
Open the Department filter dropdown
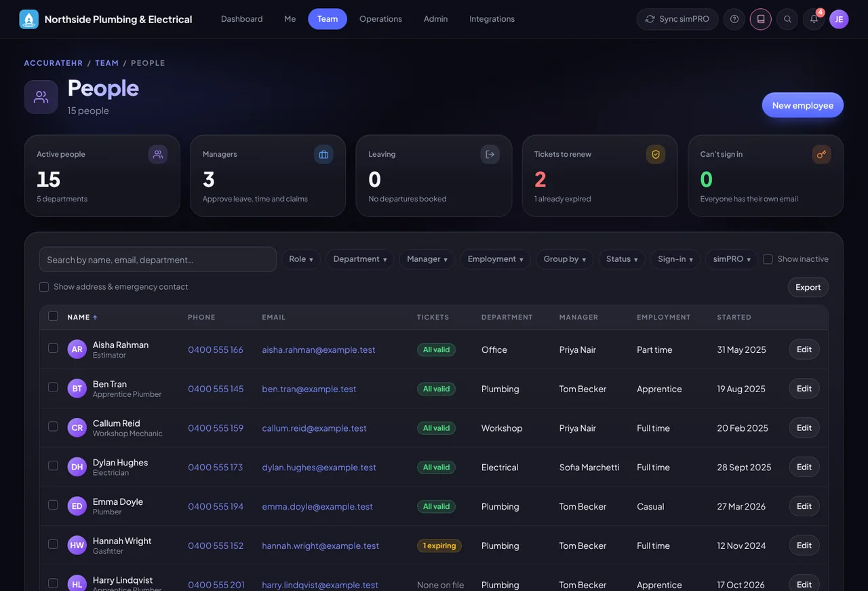pos(360,259)
